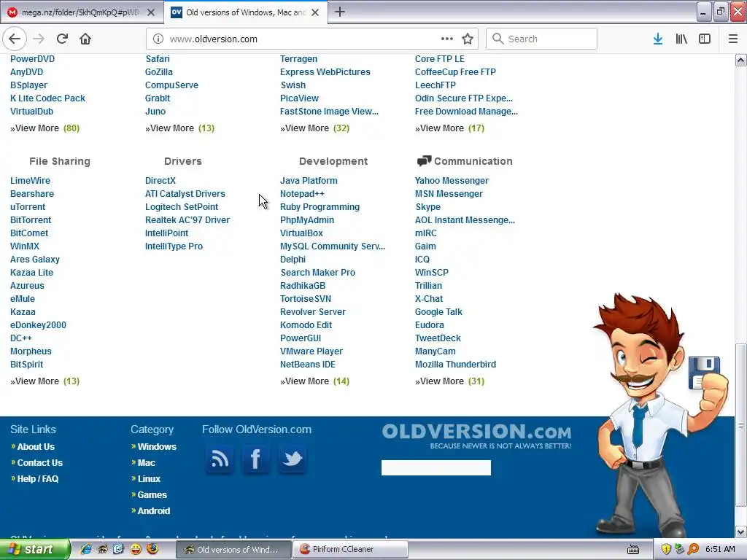747x560 pixels.
Task: Switch to Piriform CCleaner taskbar window
Action: pyautogui.click(x=350, y=549)
